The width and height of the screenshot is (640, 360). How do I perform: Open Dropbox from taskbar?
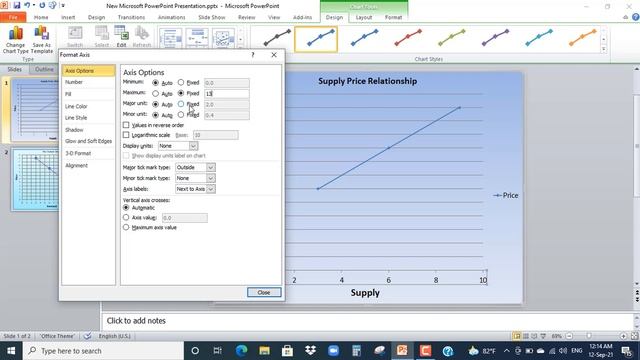pos(311,351)
